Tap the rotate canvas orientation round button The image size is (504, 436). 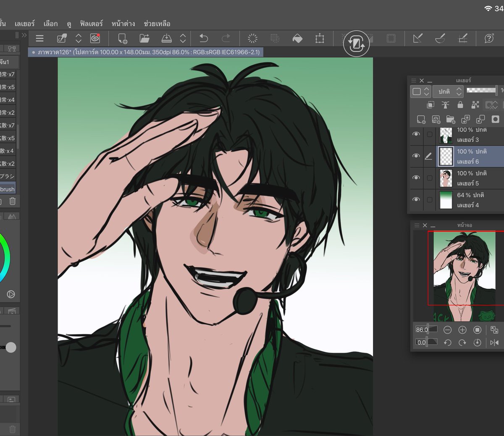point(356,43)
